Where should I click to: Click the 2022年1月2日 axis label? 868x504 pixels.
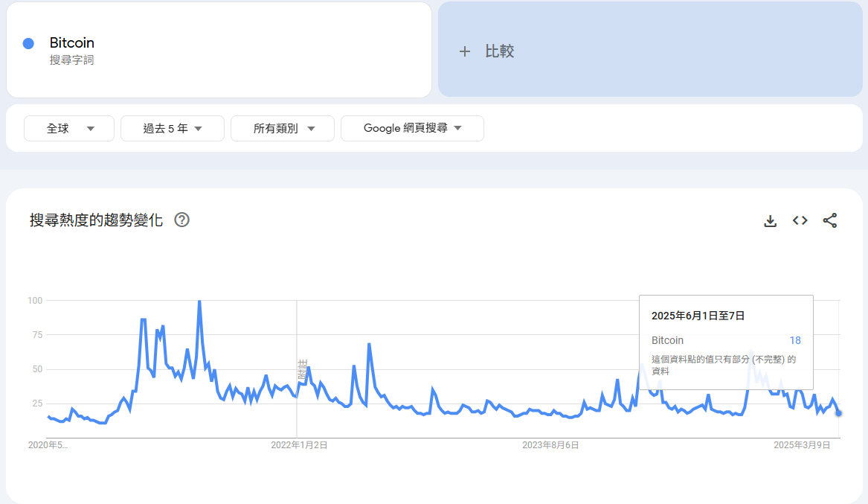point(299,445)
